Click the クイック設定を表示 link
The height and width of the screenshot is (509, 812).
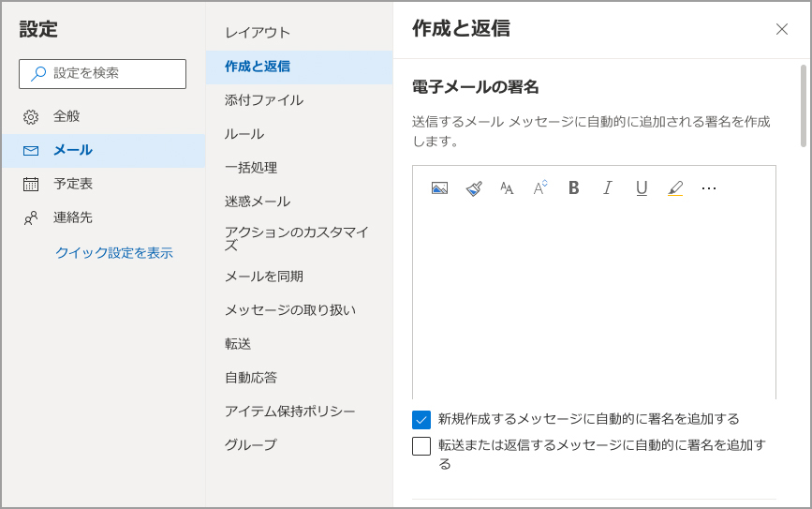click(113, 253)
